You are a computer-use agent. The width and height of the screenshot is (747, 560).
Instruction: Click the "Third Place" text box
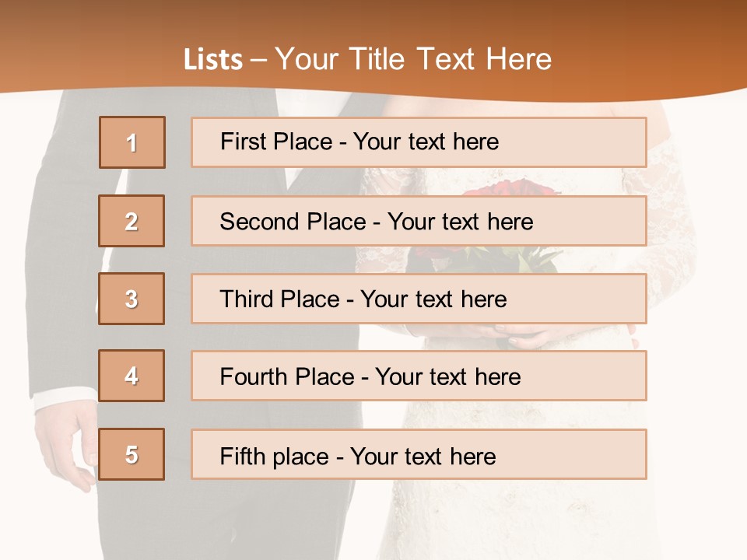coord(419,299)
